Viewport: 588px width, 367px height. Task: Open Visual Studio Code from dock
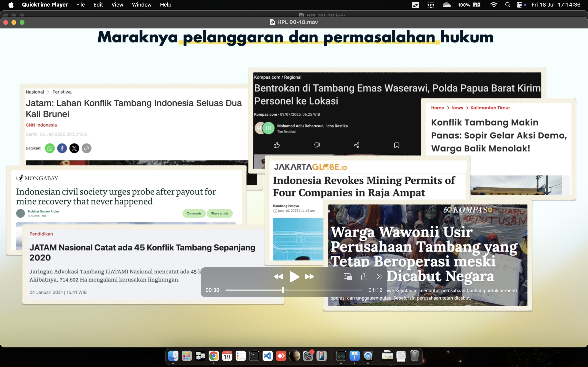[x=268, y=356]
